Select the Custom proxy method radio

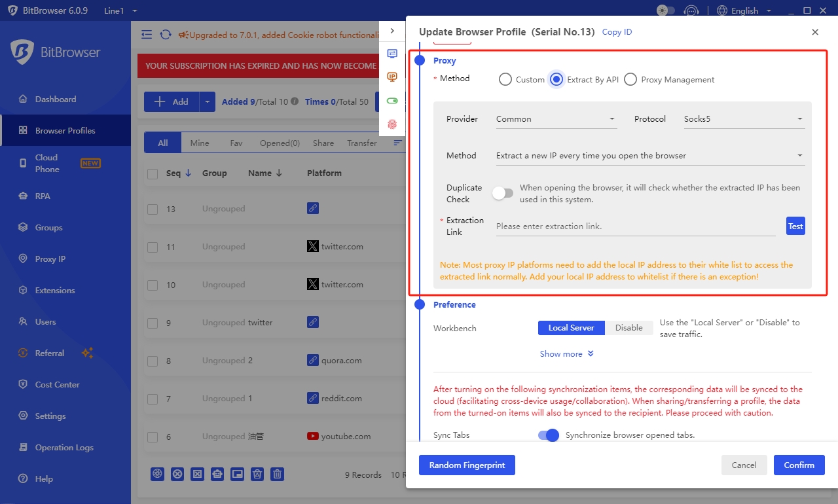(505, 79)
